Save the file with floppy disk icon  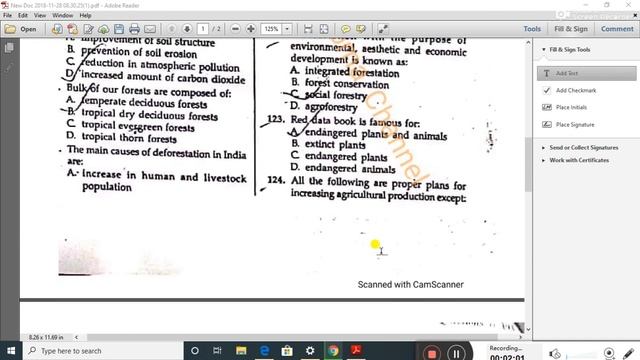coord(119,29)
